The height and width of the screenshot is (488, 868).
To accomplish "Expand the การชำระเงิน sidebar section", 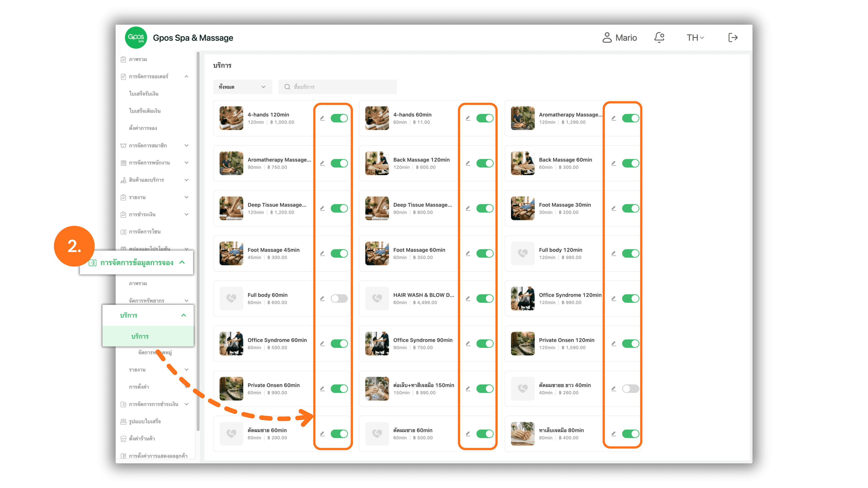I will point(155,215).
